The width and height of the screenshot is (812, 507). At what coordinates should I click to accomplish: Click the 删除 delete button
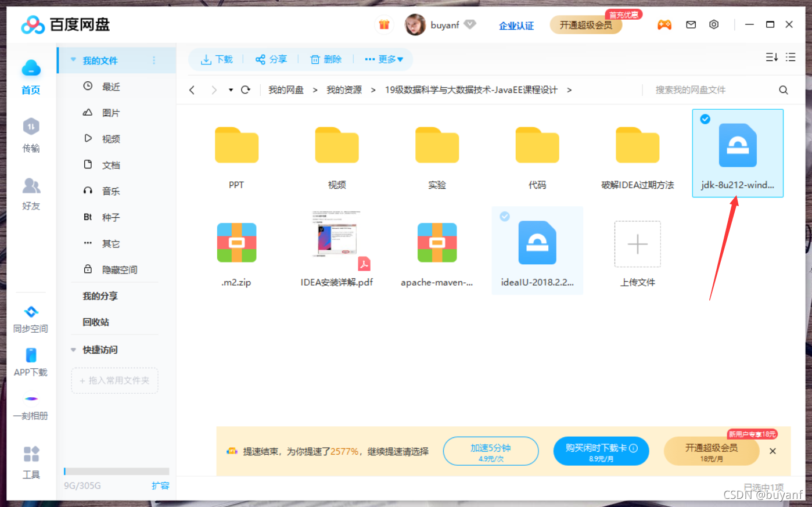pos(326,59)
